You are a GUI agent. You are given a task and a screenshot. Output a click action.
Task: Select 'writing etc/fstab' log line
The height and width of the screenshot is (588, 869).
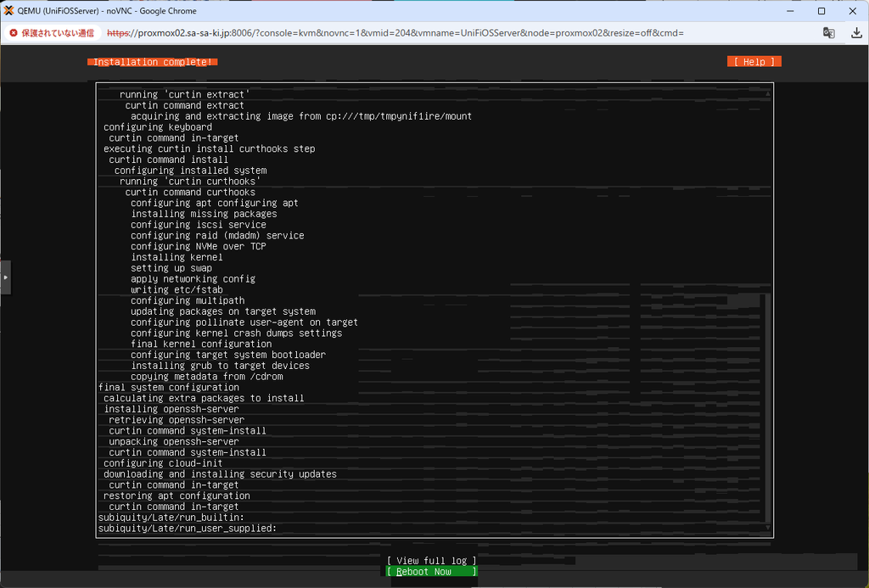click(x=177, y=290)
